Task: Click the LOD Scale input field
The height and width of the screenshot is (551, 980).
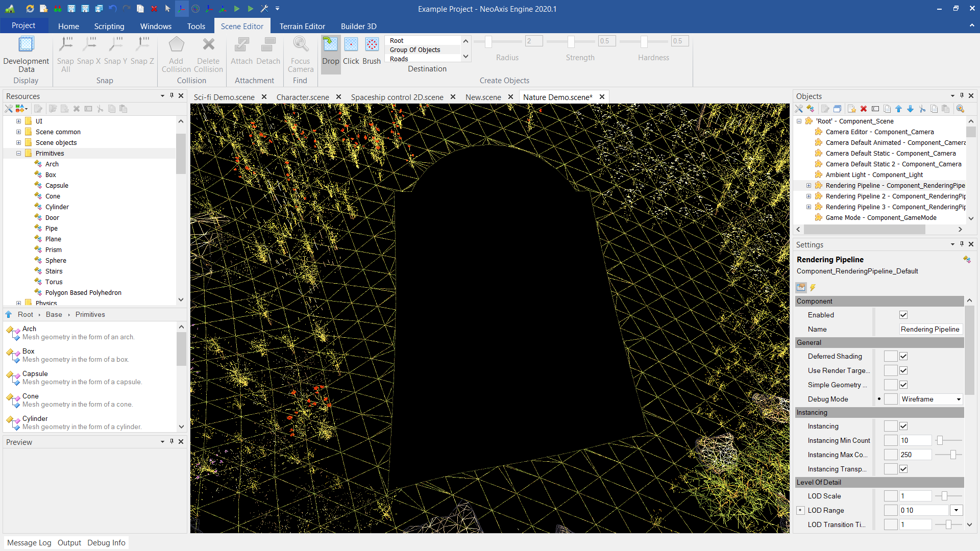Action: (x=915, y=496)
